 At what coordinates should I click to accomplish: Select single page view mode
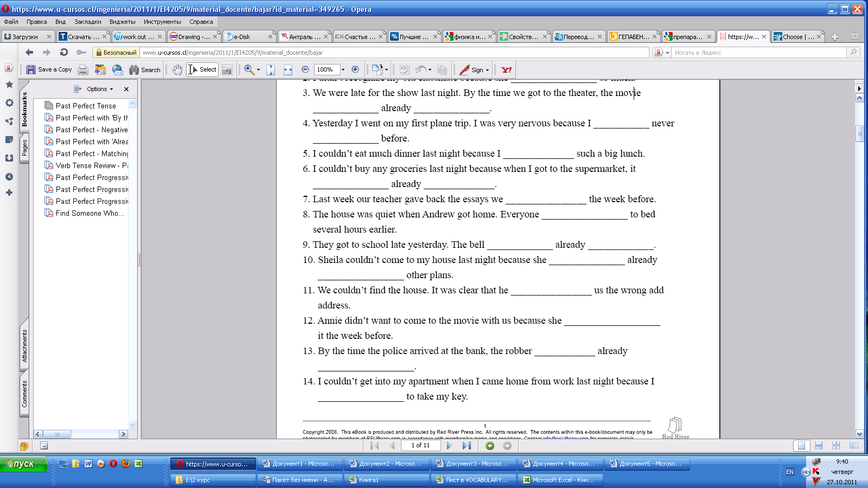pyautogui.click(x=801, y=446)
